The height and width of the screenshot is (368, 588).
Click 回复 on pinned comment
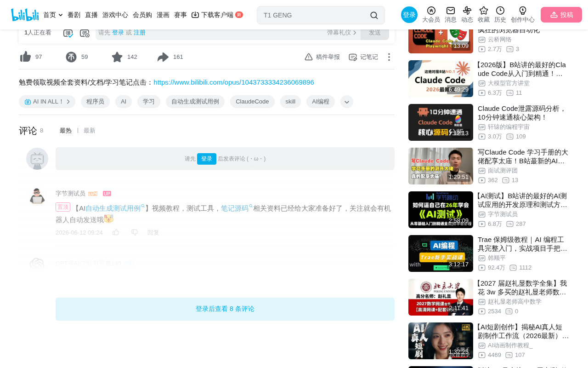point(153,232)
